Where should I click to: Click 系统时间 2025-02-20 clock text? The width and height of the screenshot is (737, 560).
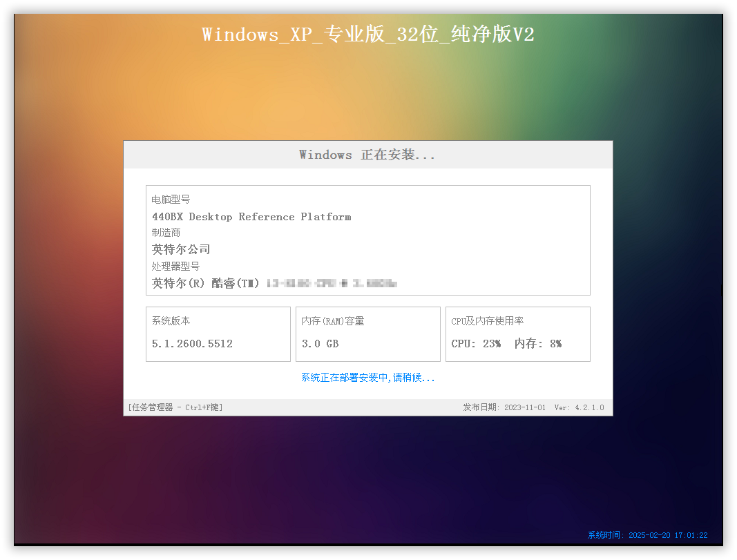point(648,535)
